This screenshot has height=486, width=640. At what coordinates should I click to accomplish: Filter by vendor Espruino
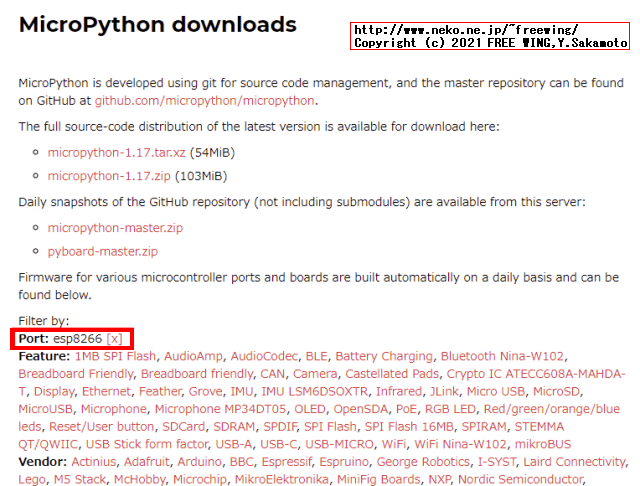click(344, 462)
